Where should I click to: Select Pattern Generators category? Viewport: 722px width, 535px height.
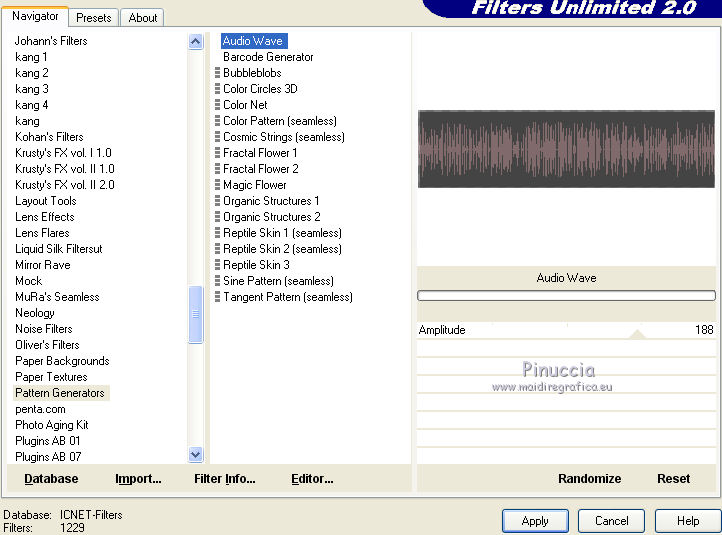[x=60, y=393]
